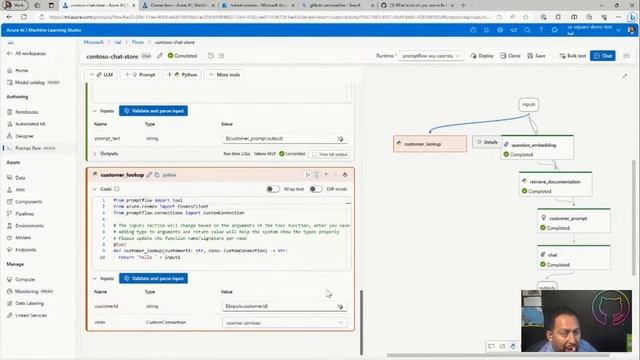Open Home in sidebar
Viewport: 640px width, 360px height.
(18, 71)
